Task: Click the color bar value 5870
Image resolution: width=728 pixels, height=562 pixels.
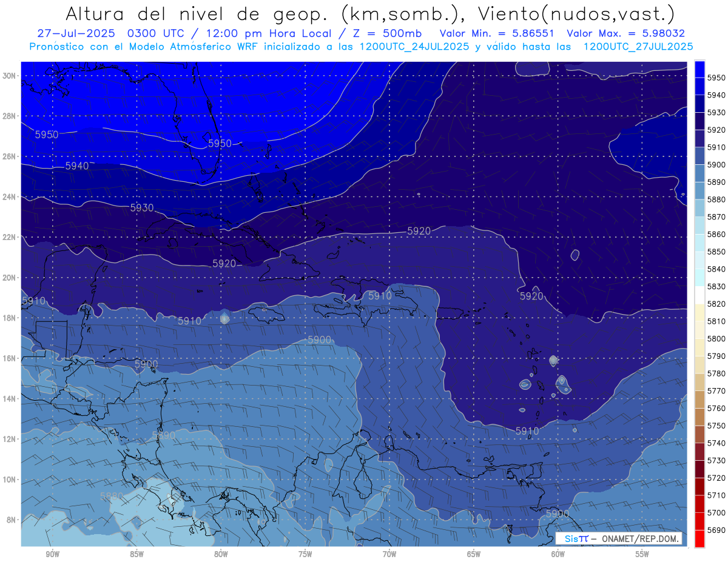Action: [x=716, y=216]
